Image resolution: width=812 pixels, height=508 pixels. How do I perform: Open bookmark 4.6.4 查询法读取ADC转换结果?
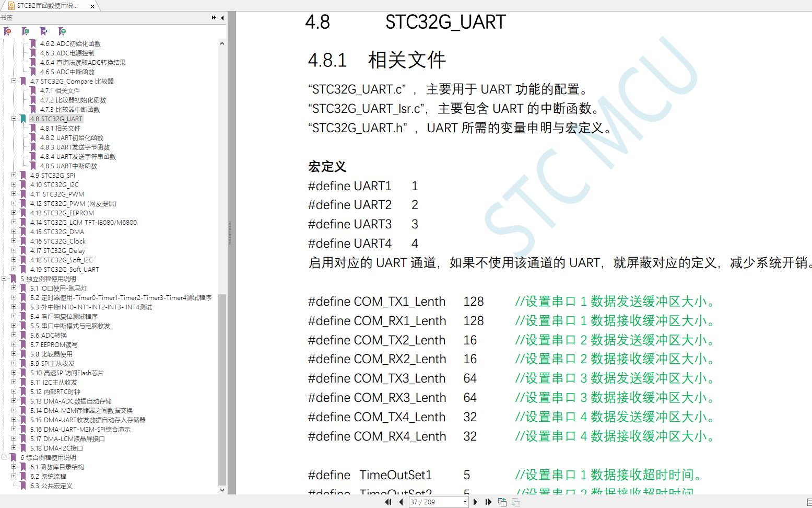83,63
